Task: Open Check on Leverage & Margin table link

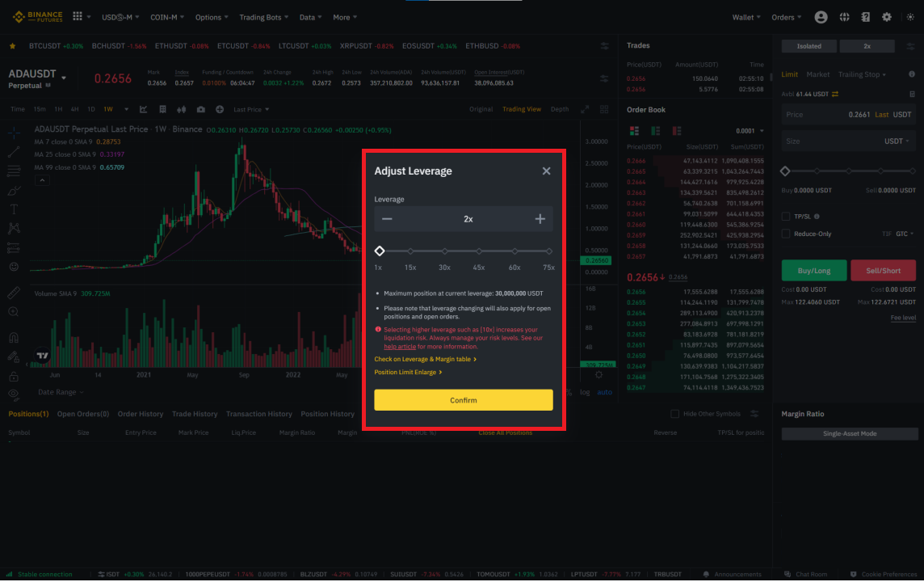Action: point(425,359)
